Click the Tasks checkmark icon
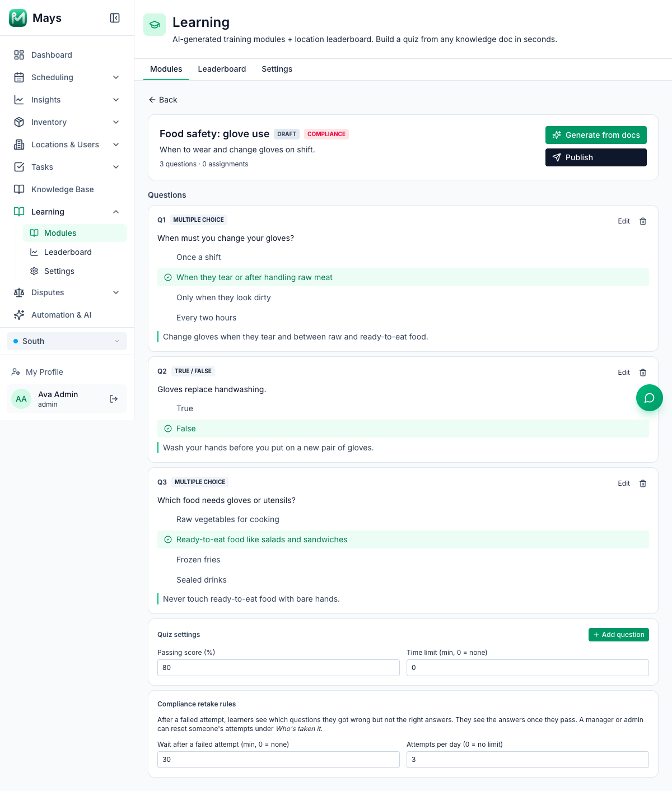The height and width of the screenshot is (791, 672). 19,167
